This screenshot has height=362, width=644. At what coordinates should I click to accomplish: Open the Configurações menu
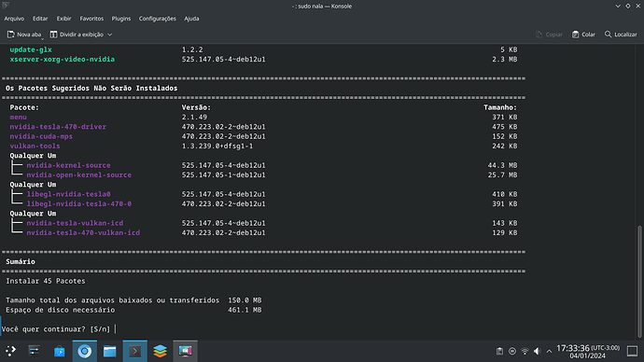(x=158, y=19)
